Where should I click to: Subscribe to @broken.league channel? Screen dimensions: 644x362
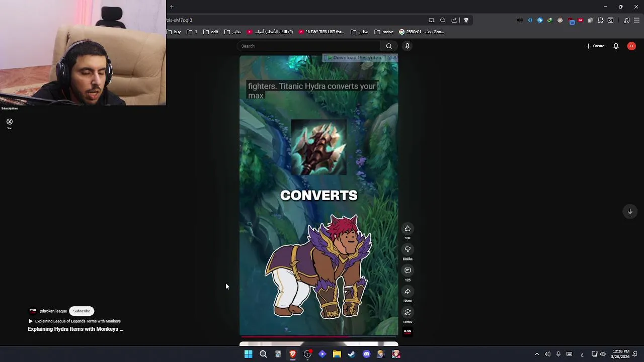click(x=82, y=311)
